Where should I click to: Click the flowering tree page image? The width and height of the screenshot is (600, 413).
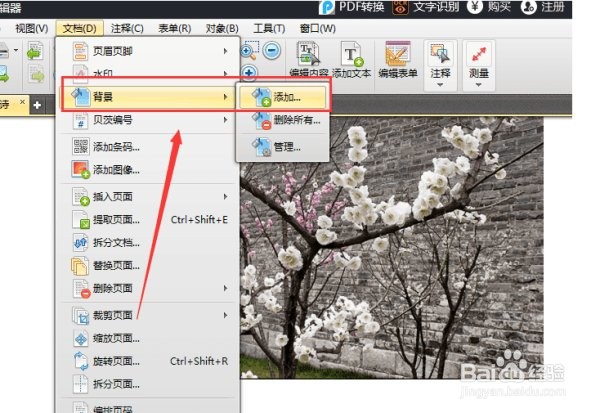pyautogui.click(x=392, y=248)
